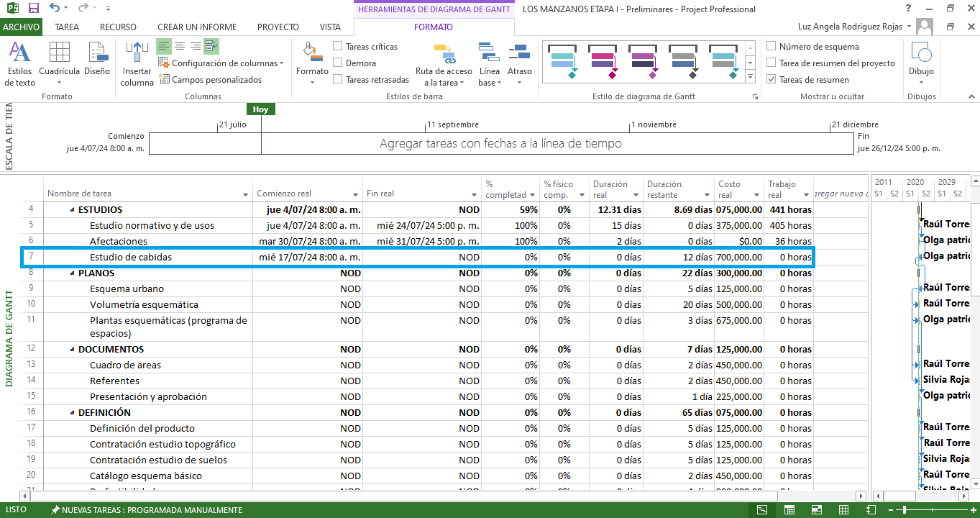Open Campos personalizados dialog
Screen dimensions: 980x518
[x=210, y=80]
